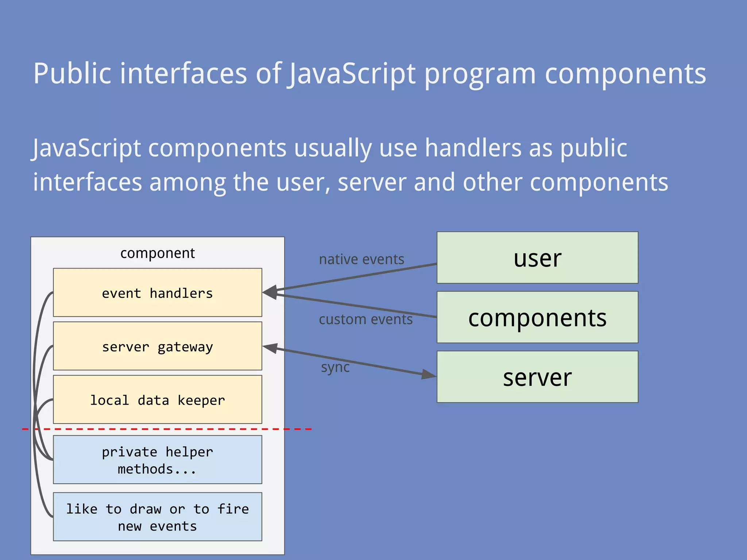Click the 'local data keeper' box
Viewport: 747px width, 560px height.
[x=157, y=400]
